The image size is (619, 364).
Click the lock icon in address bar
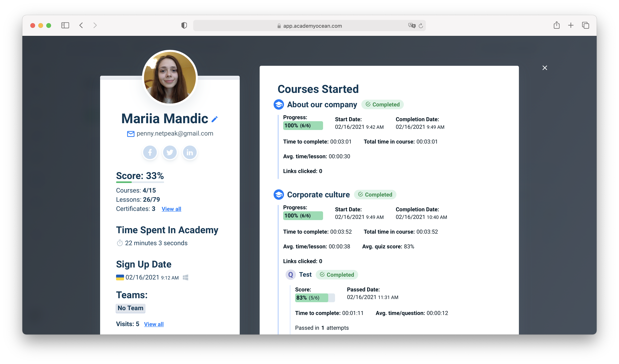(279, 26)
